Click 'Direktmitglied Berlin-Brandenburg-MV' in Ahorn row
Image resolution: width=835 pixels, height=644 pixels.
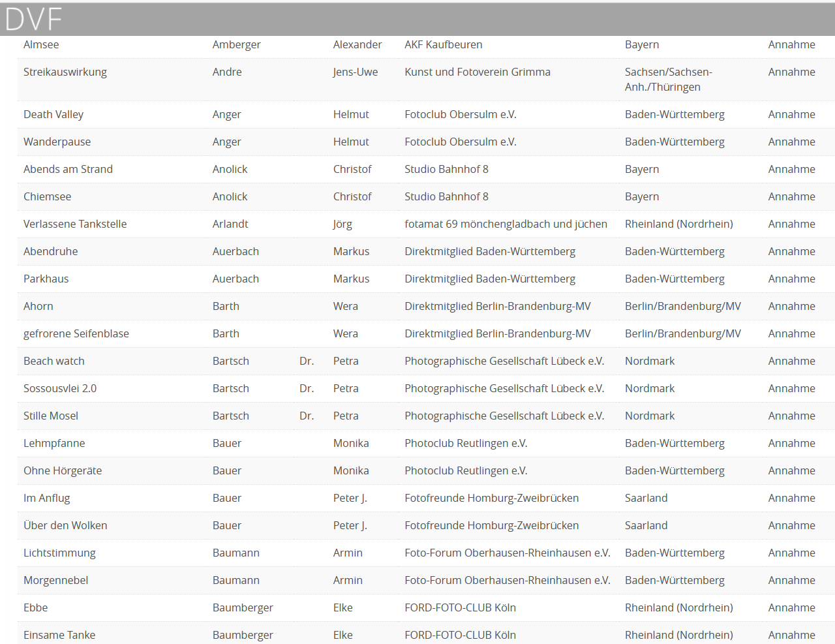pyautogui.click(x=498, y=306)
